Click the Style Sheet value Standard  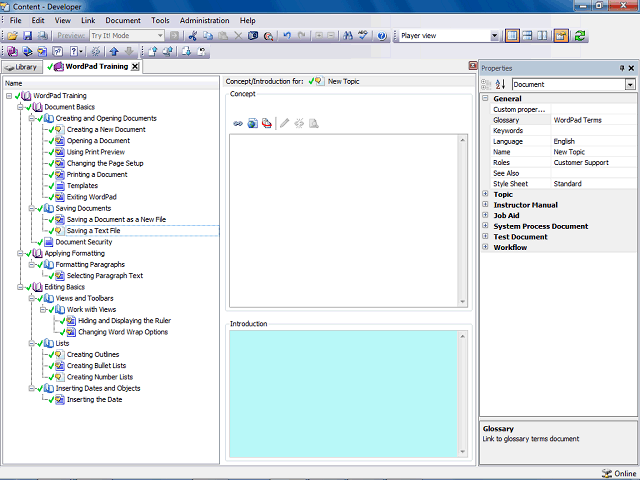(x=567, y=184)
